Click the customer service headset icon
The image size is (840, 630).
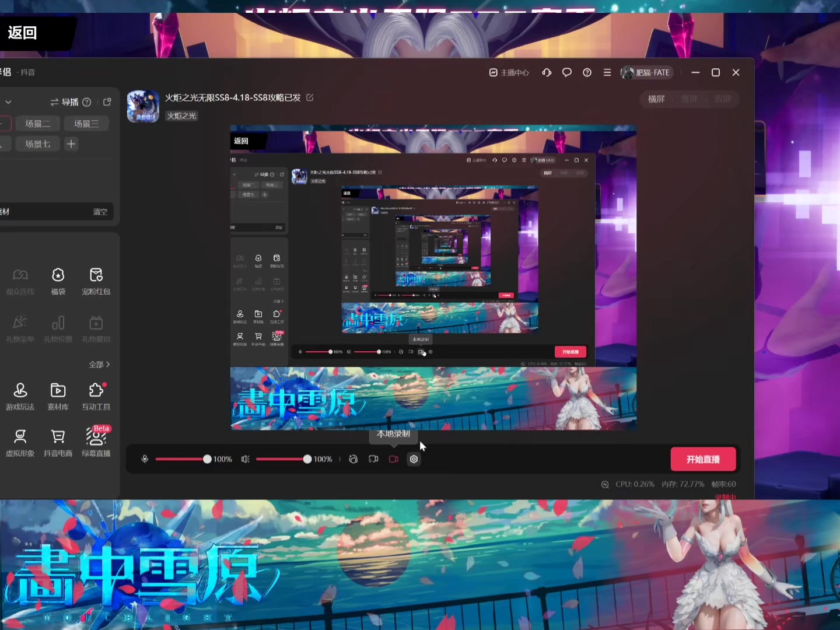[547, 72]
